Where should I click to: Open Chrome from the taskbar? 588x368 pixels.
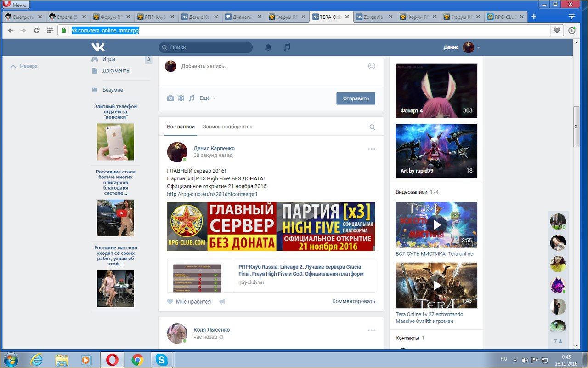[137, 360]
